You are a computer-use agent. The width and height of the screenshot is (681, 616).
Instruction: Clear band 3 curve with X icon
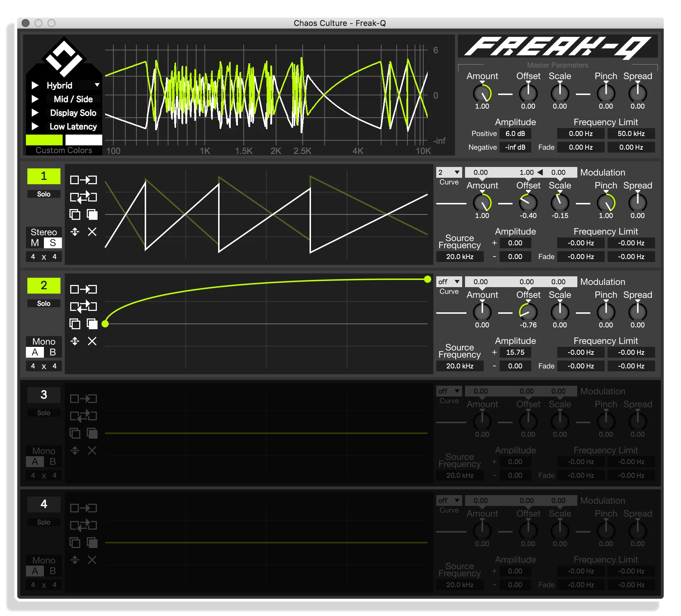click(x=92, y=450)
